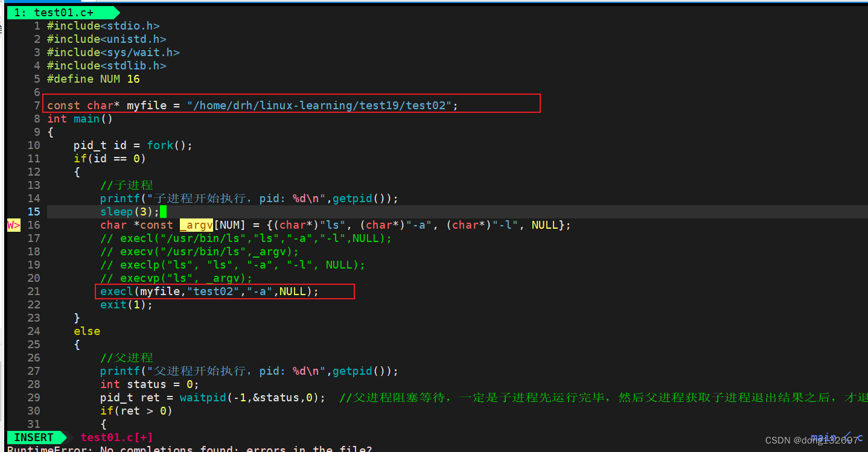Click 'if(id == 0)' condition line
This screenshot has height=452, width=868.
click(110, 159)
